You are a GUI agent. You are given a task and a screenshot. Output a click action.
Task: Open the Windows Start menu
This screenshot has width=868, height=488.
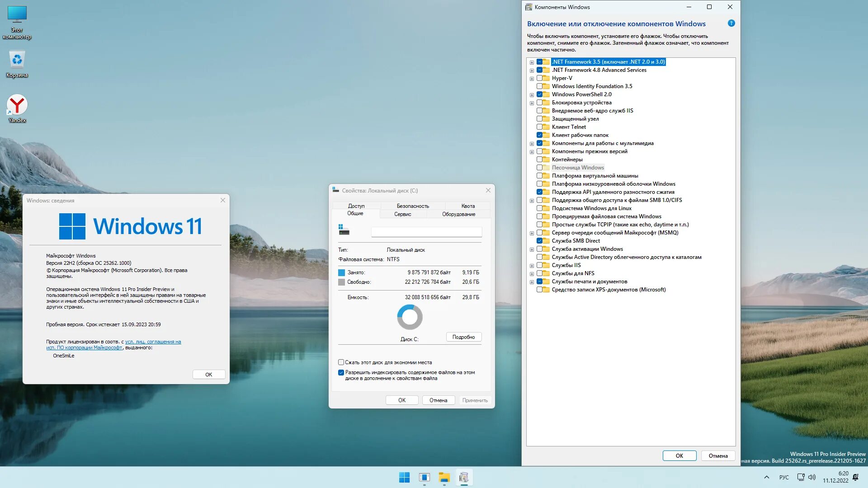(x=404, y=477)
